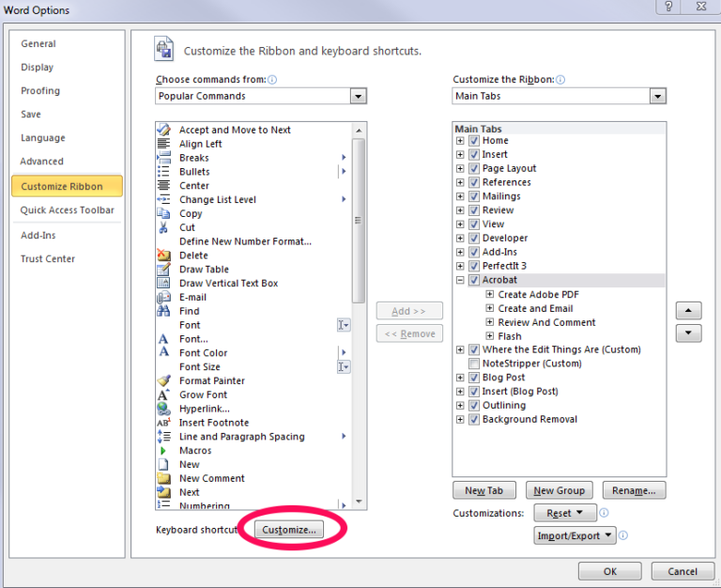This screenshot has height=588, width=721.
Task: Click the Align Left command icon
Action: [163, 144]
